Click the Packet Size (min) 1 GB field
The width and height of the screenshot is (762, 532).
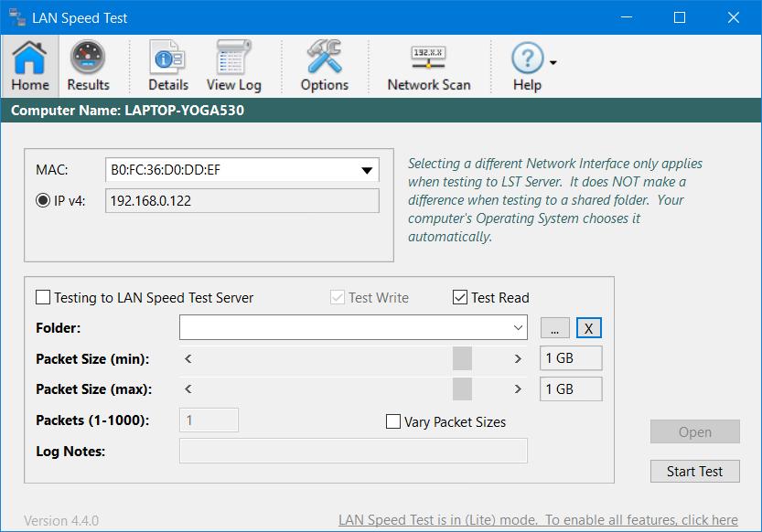(x=571, y=358)
